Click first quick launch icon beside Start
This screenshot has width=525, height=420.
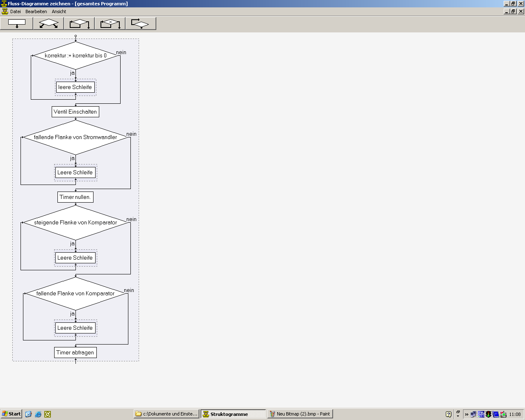pyautogui.click(x=28, y=414)
